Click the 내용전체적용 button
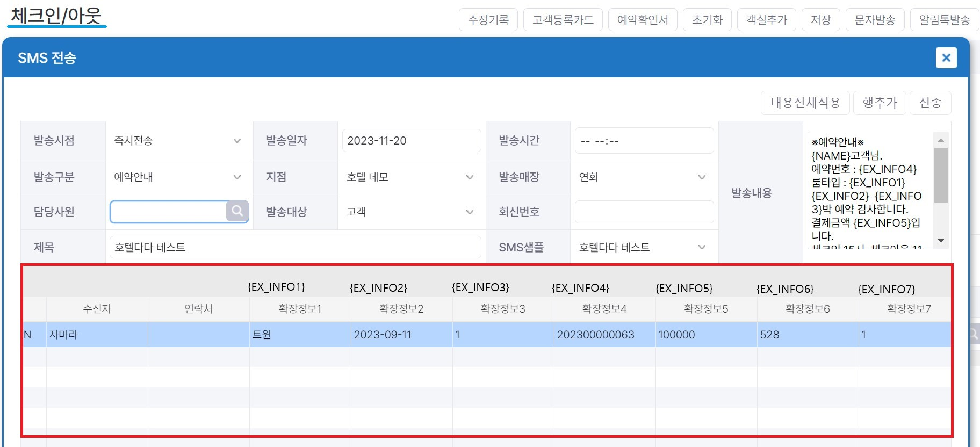This screenshot has height=447, width=980. click(805, 103)
